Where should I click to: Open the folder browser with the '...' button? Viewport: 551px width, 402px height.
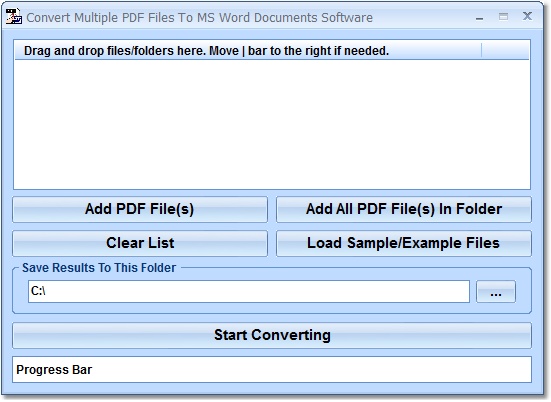click(496, 291)
